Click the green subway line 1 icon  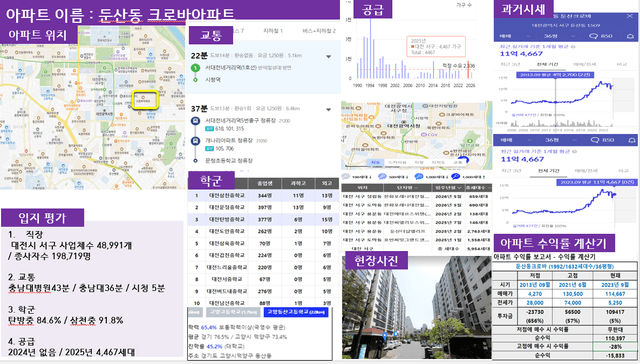pyautogui.click(x=195, y=68)
